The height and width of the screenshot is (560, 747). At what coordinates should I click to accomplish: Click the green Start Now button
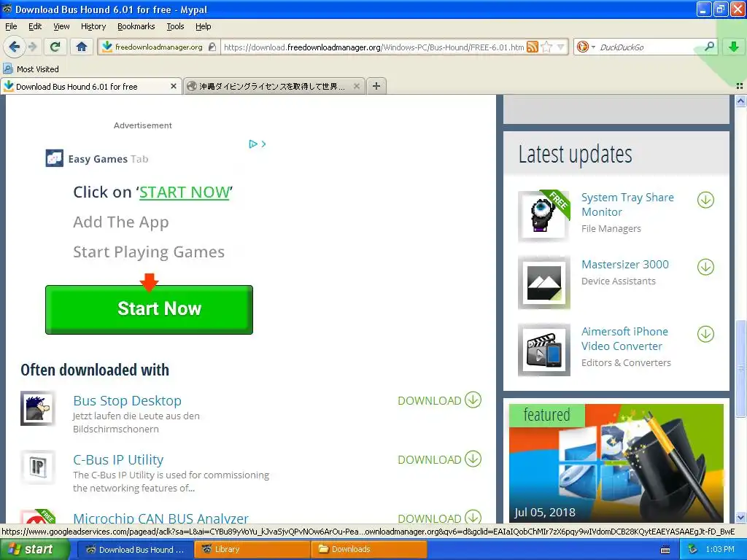point(149,309)
